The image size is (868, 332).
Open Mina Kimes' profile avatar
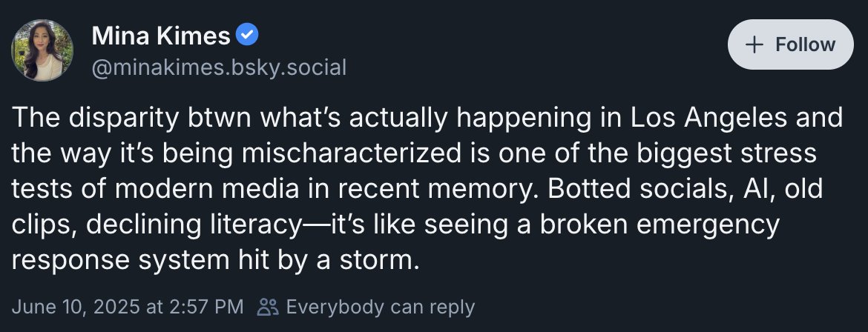[x=42, y=50]
